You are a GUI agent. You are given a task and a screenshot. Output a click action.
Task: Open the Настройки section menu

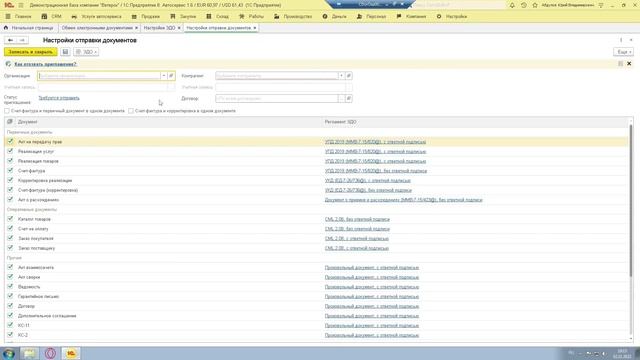pos(451,17)
